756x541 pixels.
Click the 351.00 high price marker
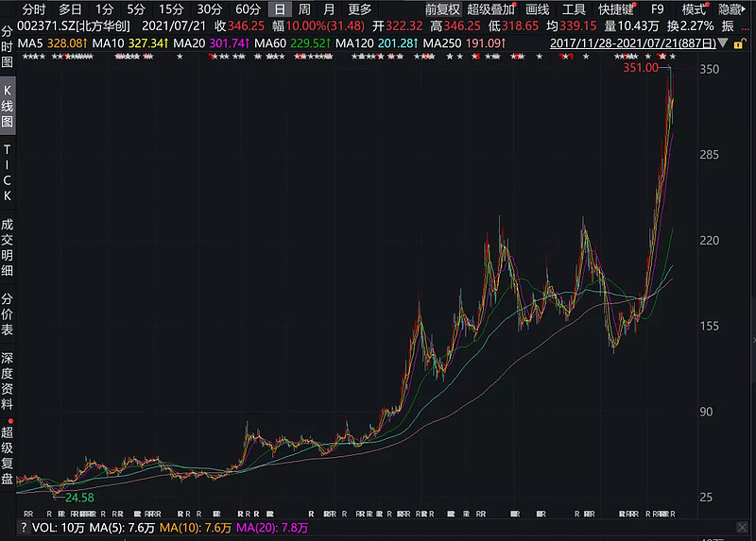pyautogui.click(x=641, y=68)
